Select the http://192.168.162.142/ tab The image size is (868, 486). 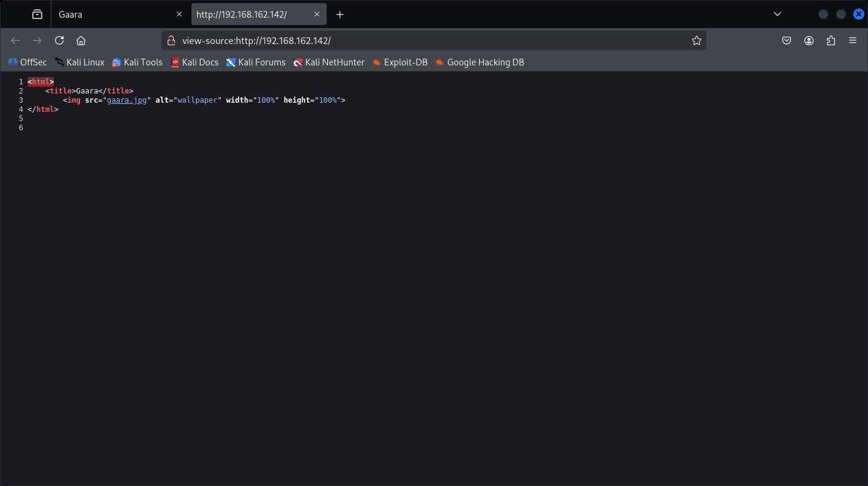click(x=258, y=14)
